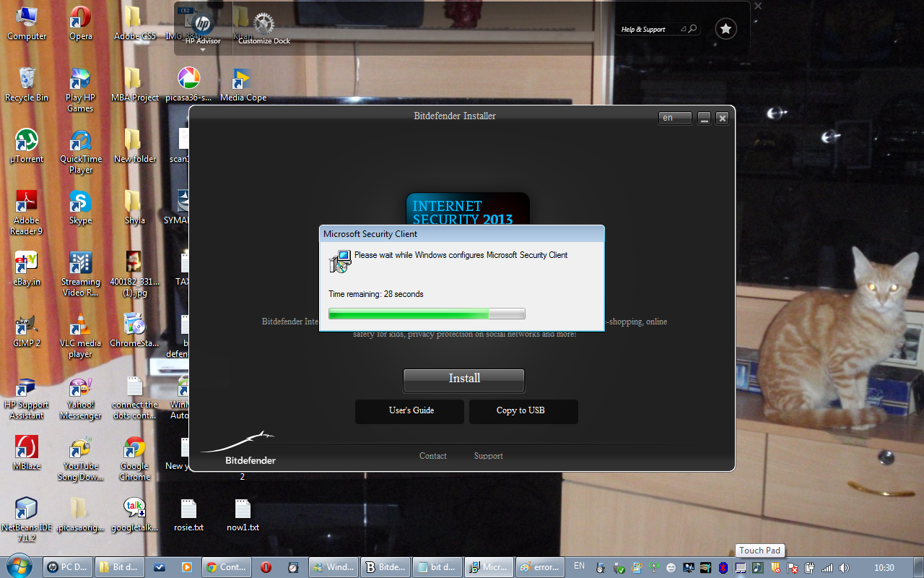Screen dimensions: 924x578
Task: Switch to 'Wind...' taskbar item
Action: click(x=332, y=567)
